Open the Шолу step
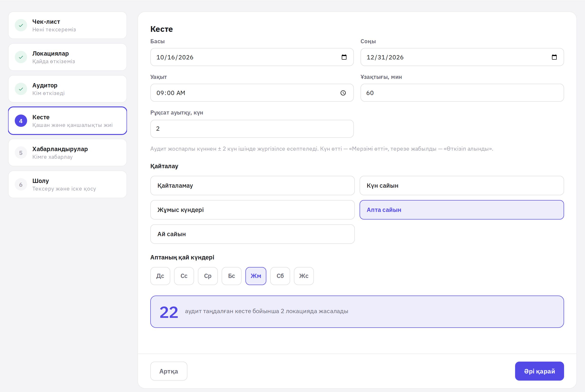Viewport: 585px width, 392px height. [68, 185]
